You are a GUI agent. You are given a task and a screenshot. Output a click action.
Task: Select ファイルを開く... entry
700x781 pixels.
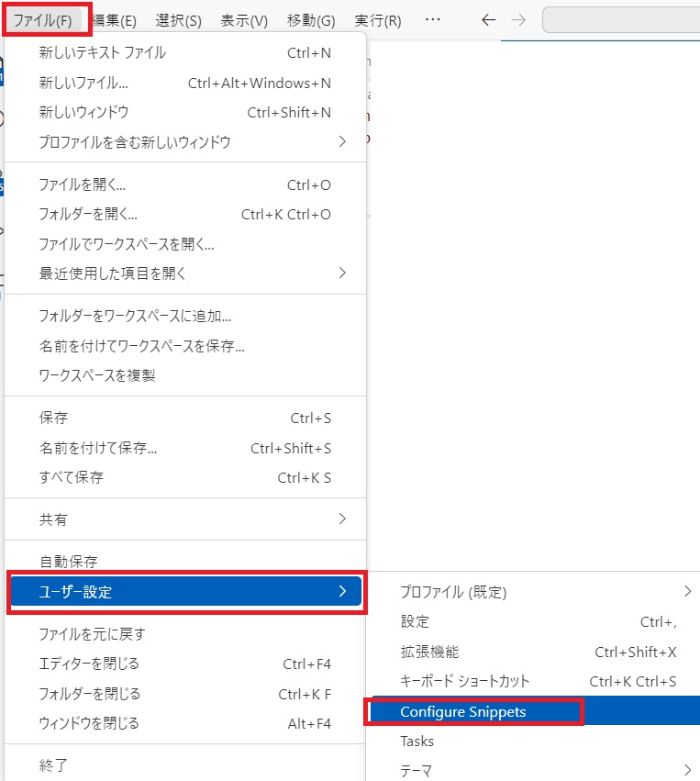pyautogui.click(x=185, y=184)
